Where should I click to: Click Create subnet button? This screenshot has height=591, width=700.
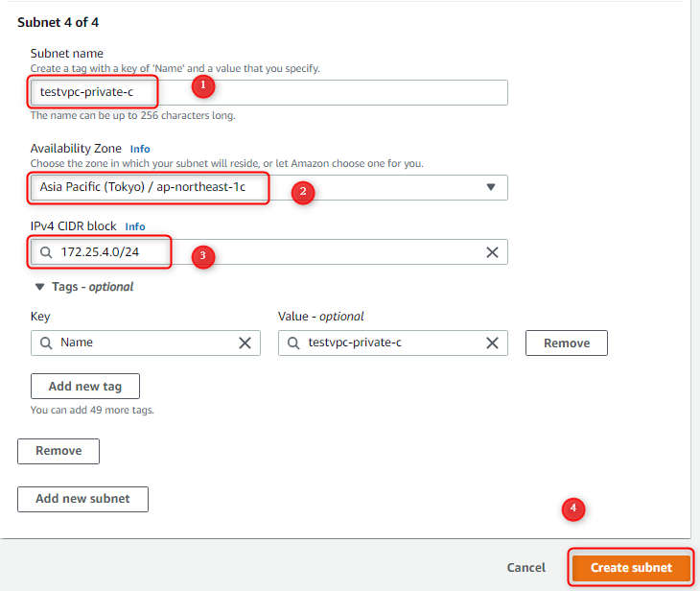click(631, 568)
